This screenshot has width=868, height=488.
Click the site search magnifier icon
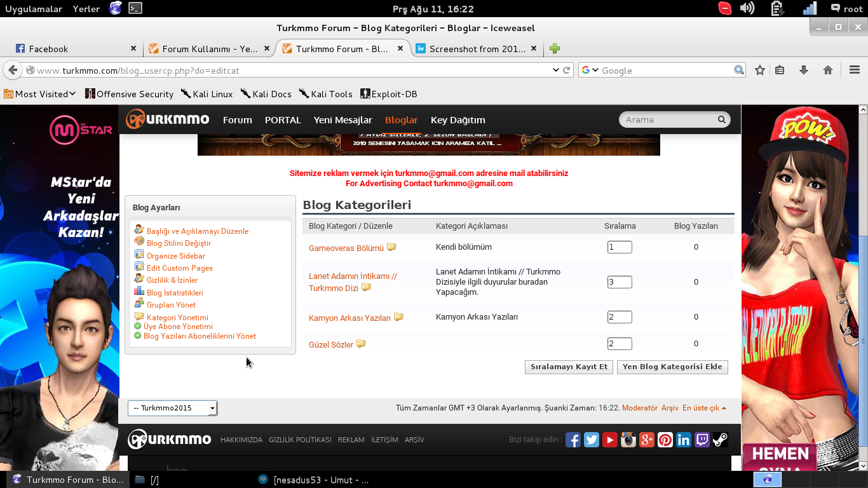722,119
